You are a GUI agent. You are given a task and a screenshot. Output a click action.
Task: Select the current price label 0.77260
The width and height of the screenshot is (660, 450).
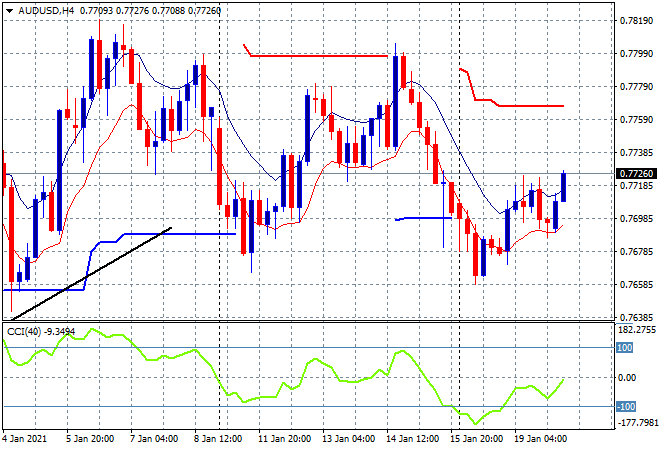pos(636,173)
